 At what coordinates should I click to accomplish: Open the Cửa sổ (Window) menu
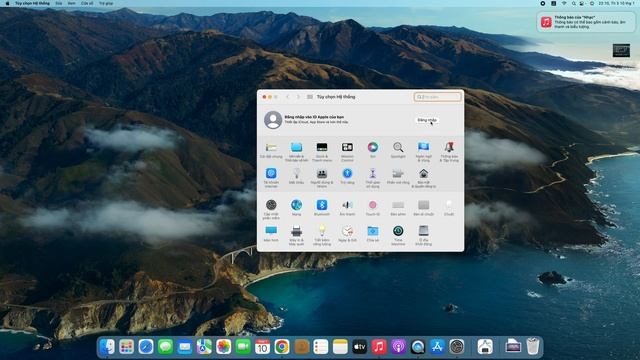click(x=87, y=3)
